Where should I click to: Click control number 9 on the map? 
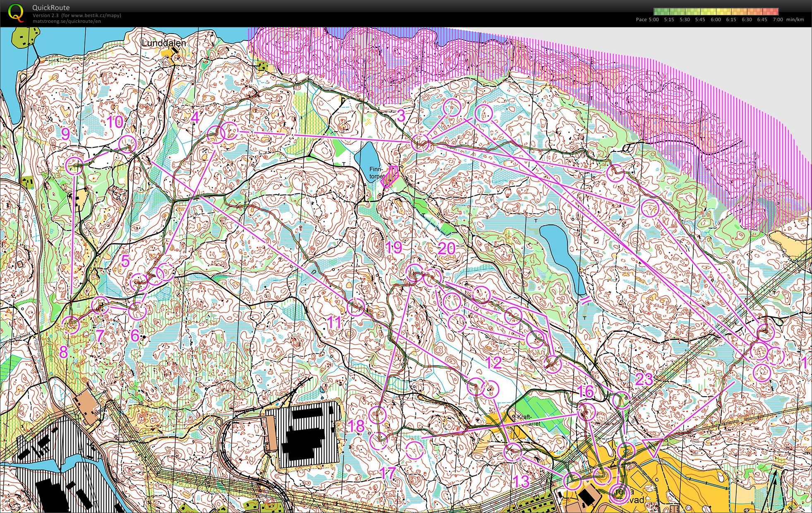tap(65, 134)
